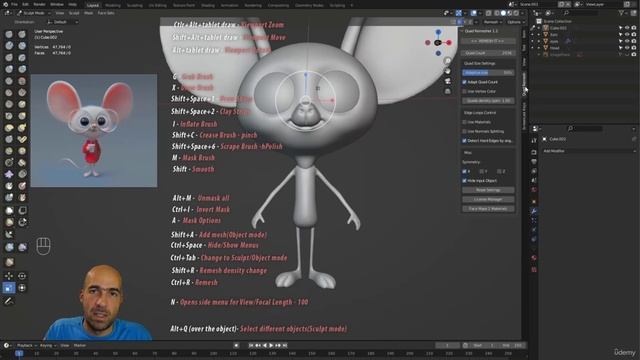Click the REMESH IT button
This screenshot has height=360, width=640.
pyautogui.click(x=488, y=41)
